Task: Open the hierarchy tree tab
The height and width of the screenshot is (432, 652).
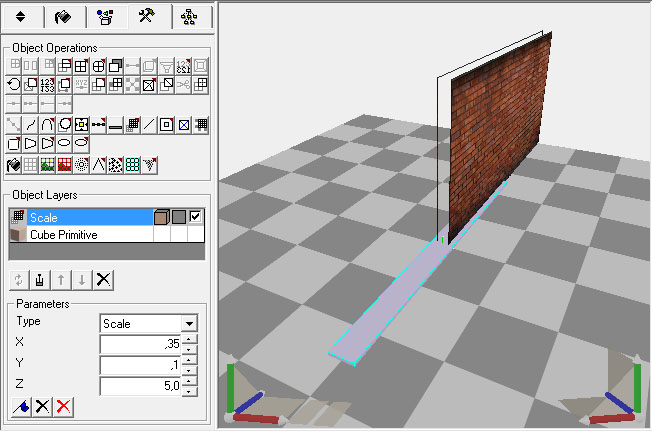Action: tap(185, 17)
